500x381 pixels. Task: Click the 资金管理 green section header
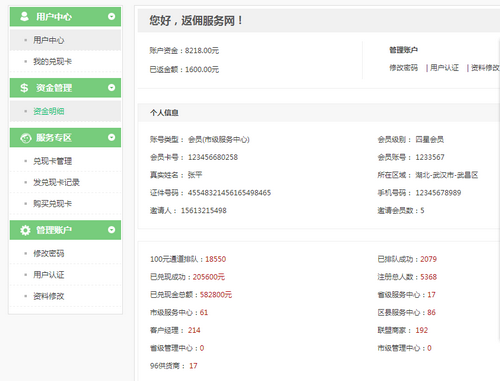pyautogui.click(x=65, y=88)
